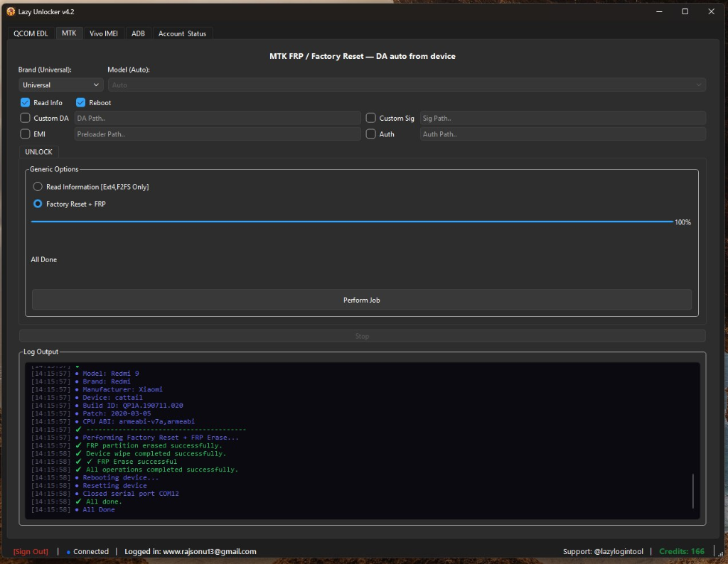Click the Lazy Unlocker title bar icon

tap(9, 11)
